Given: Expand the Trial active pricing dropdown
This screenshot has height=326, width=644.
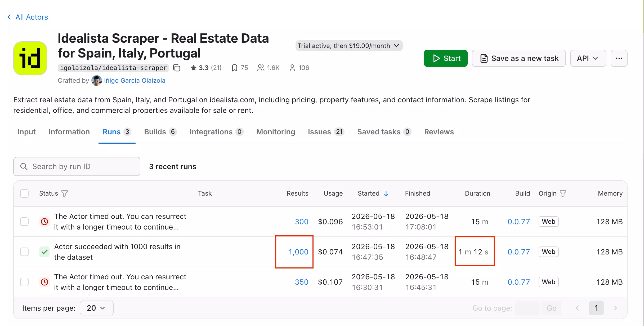Looking at the screenshot, I should click(349, 46).
